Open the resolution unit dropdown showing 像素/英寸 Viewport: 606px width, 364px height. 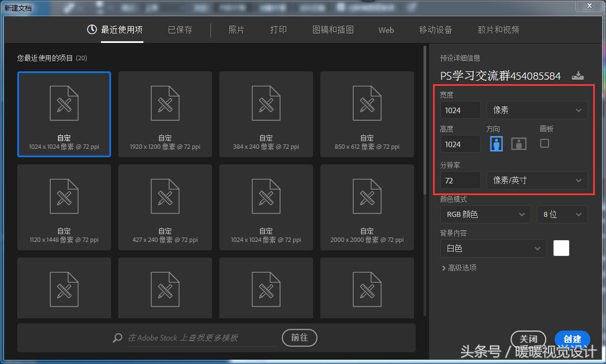click(537, 180)
